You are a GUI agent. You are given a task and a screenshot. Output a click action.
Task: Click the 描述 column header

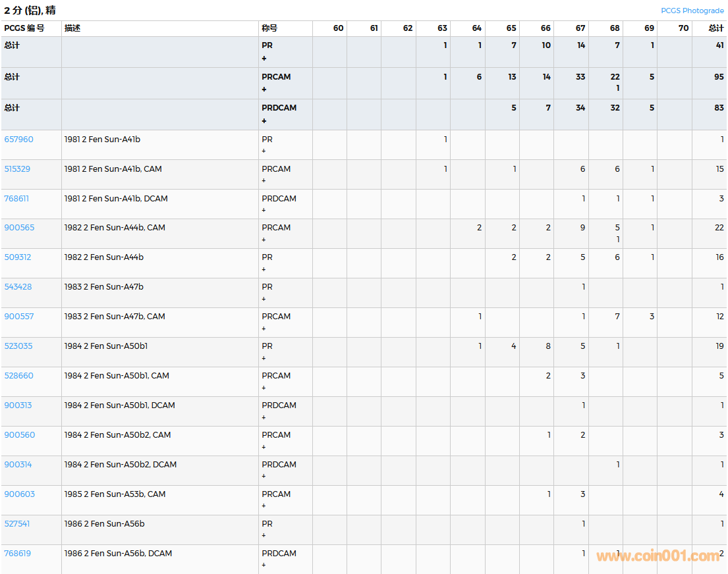[x=72, y=28]
